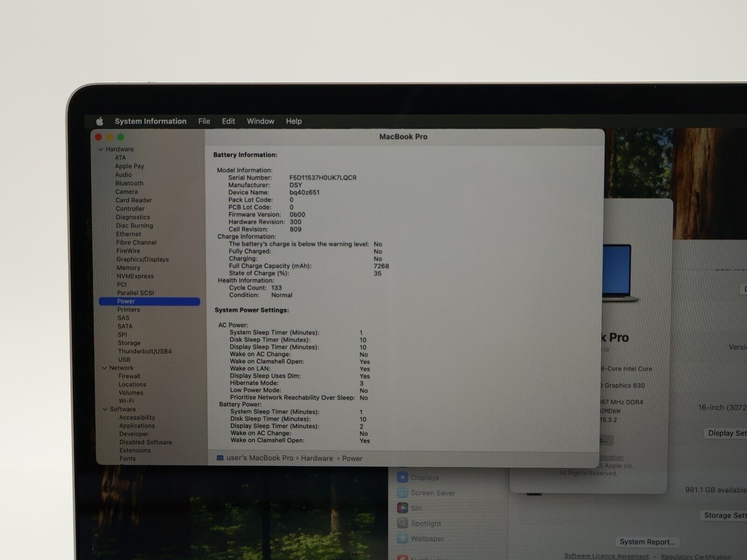The width and height of the screenshot is (747, 560).
Task: Open the Edit menu
Action: 228,121
